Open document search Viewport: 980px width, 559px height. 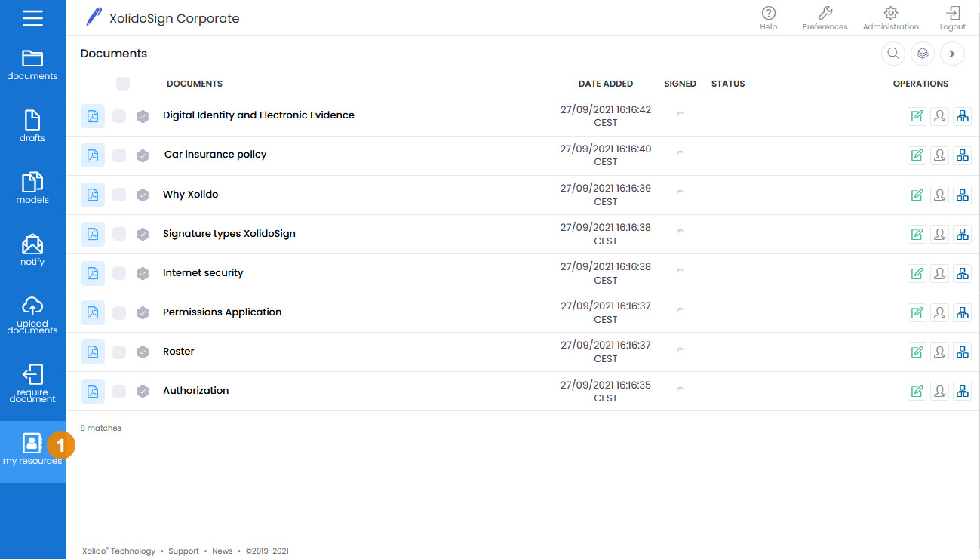893,54
